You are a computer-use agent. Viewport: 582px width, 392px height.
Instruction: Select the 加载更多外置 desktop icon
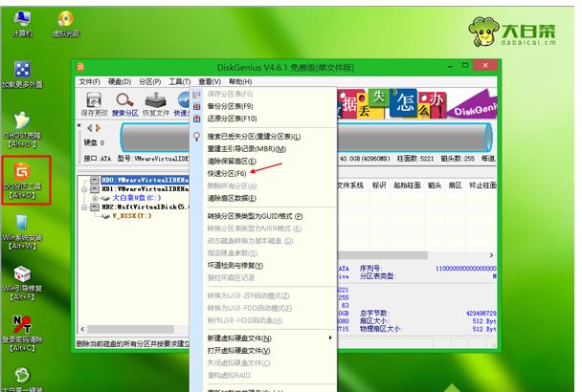pos(22,75)
